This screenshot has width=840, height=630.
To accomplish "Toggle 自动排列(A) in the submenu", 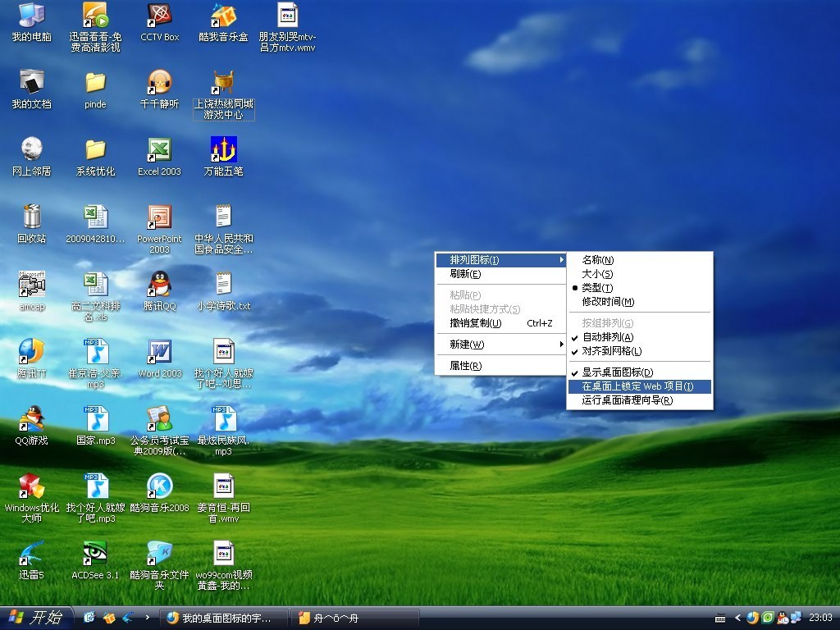I will tap(608, 337).
